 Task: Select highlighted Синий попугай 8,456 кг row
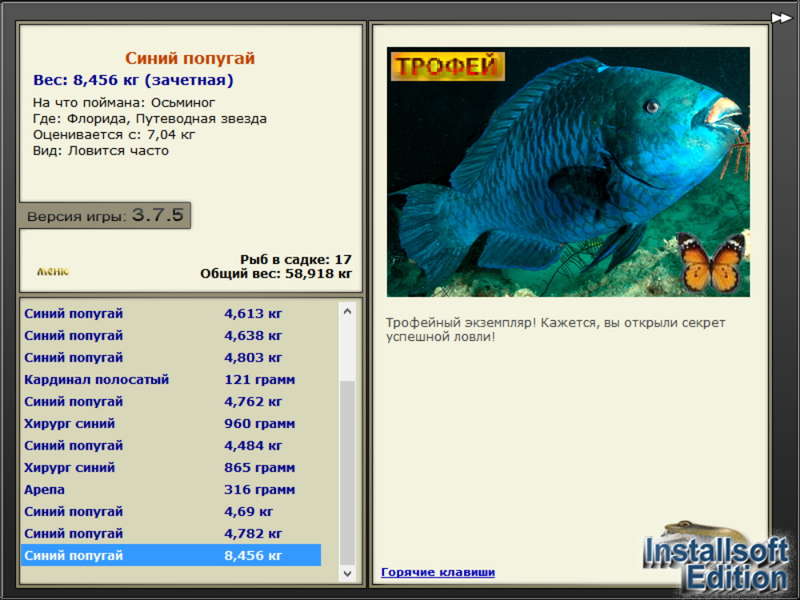[x=171, y=555]
